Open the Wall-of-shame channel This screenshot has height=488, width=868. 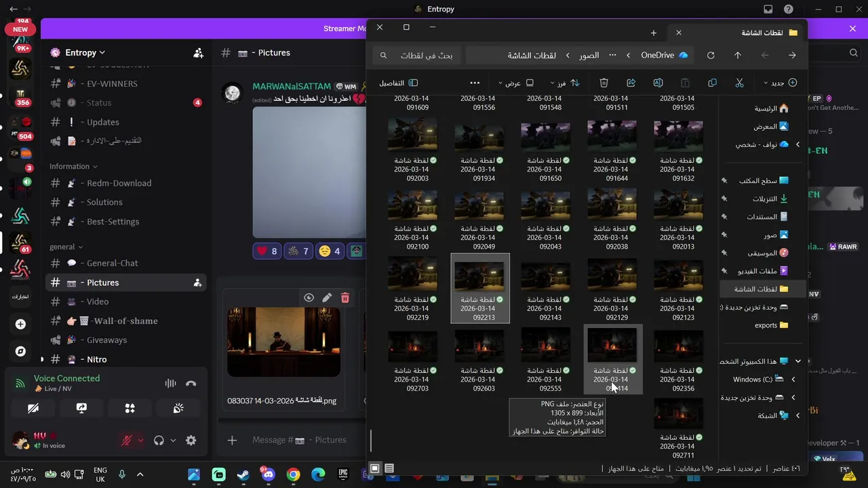pyautogui.click(x=126, y=321)
